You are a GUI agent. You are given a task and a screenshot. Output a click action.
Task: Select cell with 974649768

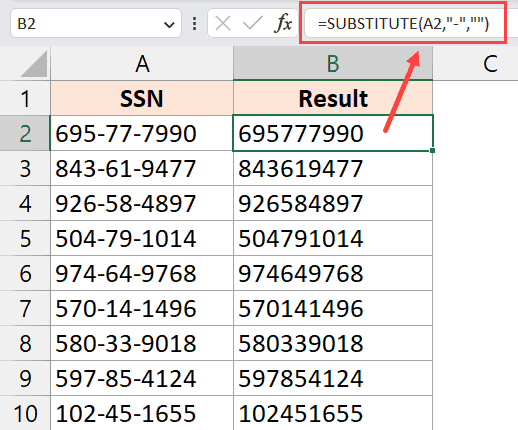(333, 273)
